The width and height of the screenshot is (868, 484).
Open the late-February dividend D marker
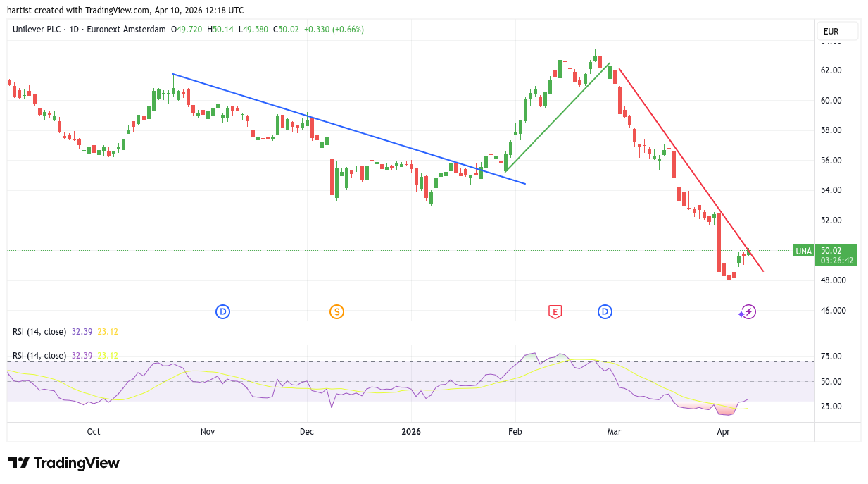[605, 311]
